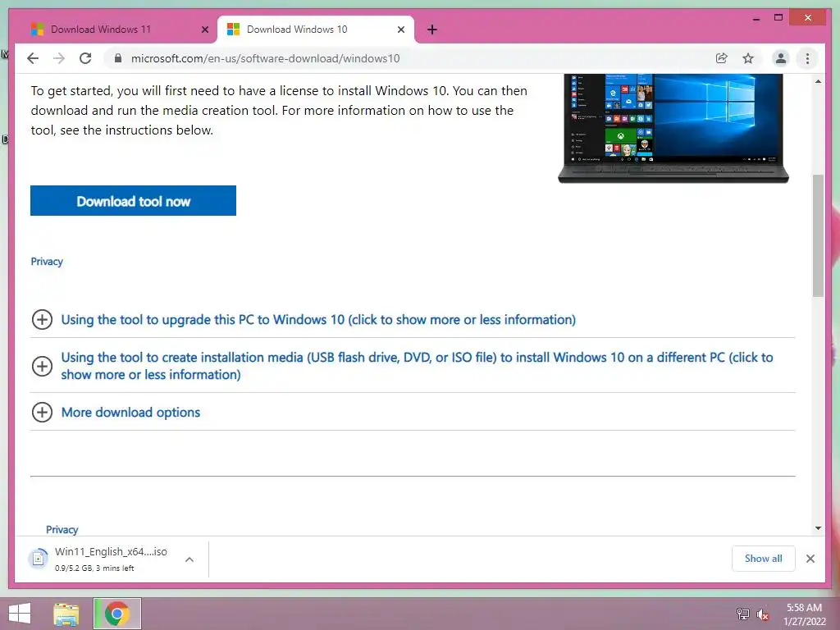Click the Windows 10 laptop image
Image resolution: width=840 pixels, height=630 pixels.
[673, 129]
